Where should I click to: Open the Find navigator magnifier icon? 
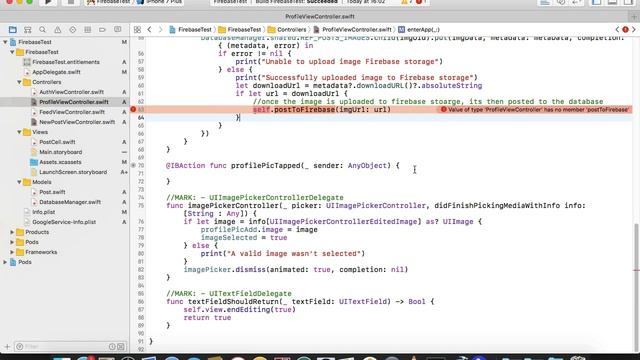(42, 29)
